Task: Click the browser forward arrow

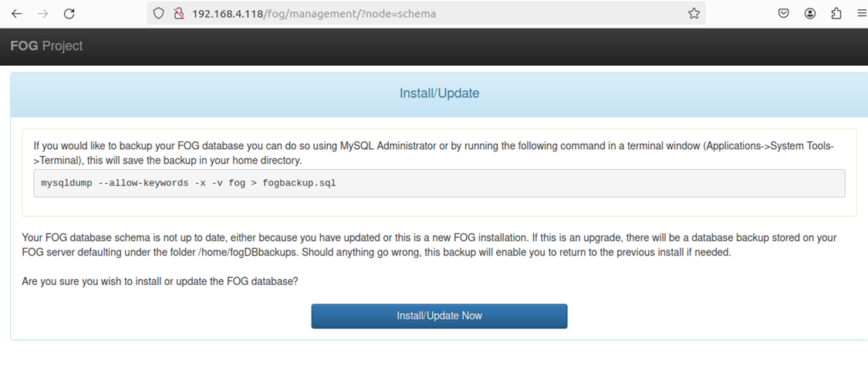Action: [x=42, y=14]
